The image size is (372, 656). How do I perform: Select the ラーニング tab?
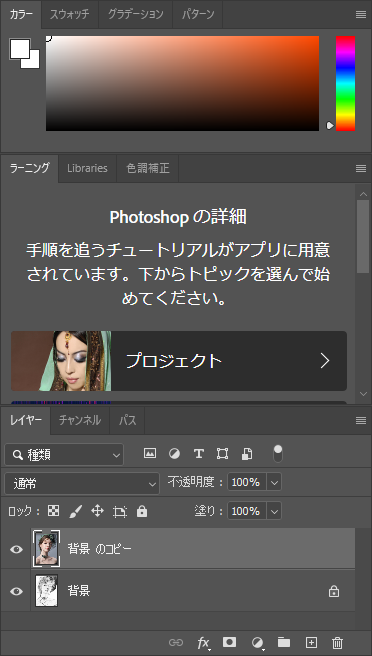coord(29,168)
